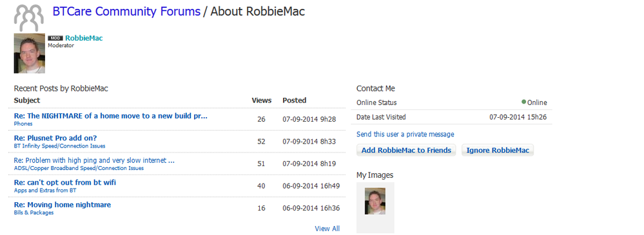Click the Subject column header
This screenshot has width=644, height=235.
point(27,100)
